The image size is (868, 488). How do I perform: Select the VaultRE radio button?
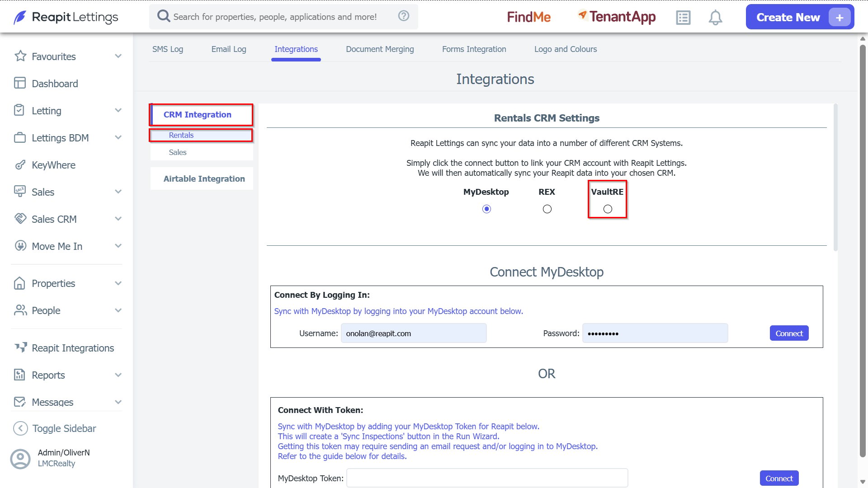click(x=608, y=209)
